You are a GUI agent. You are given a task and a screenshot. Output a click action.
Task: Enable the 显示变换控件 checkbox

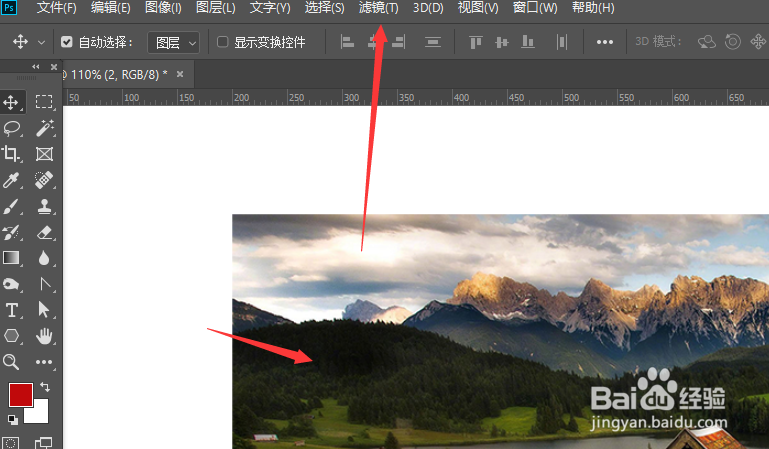(x=223, y=42)
